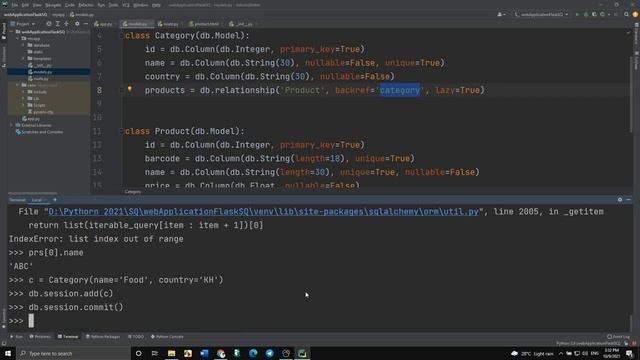Select app.py in the project tree
The width and height of the screenshot is (640, 360).
[x=33, y=119]
